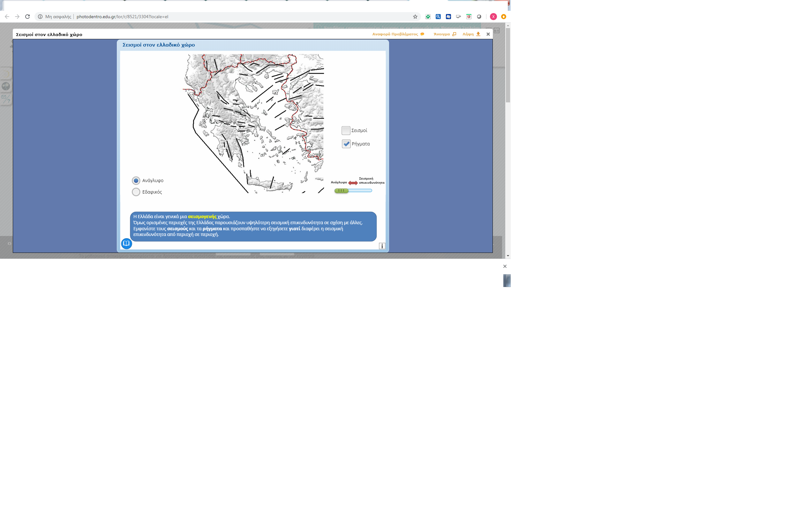
Task: Click the dimmed globe sidebar icon
Action: coord(6,86)
